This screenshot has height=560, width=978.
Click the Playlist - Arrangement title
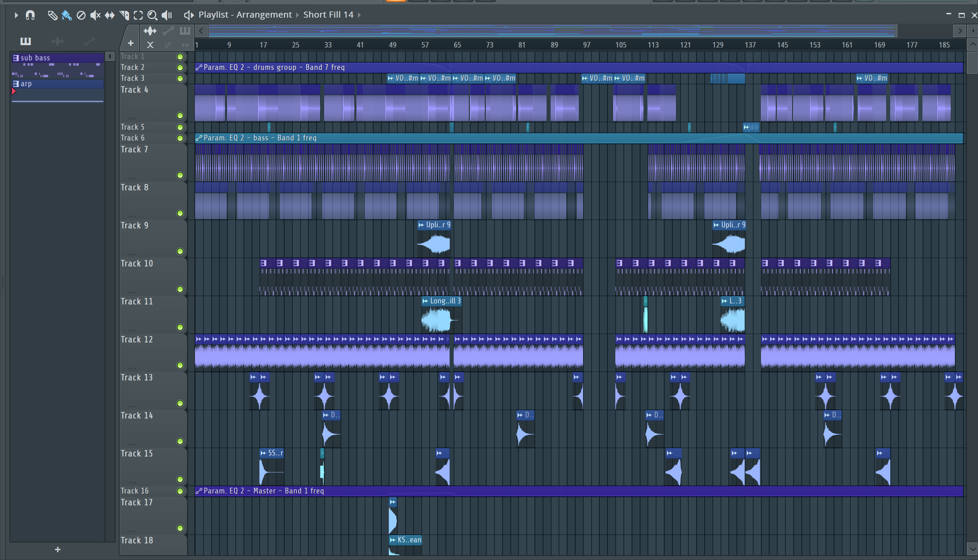[x=245, y=15]
